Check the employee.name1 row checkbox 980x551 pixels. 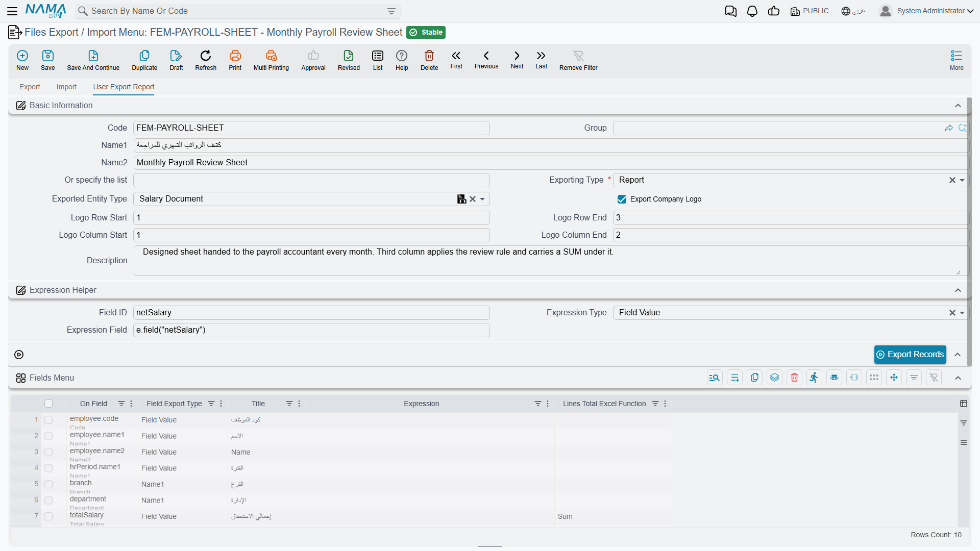(48, 436)
